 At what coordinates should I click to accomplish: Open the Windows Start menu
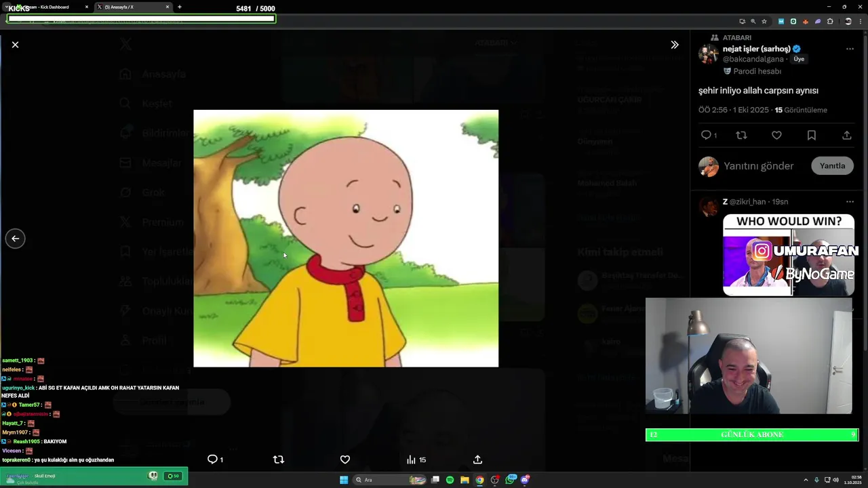click(344, 480)
